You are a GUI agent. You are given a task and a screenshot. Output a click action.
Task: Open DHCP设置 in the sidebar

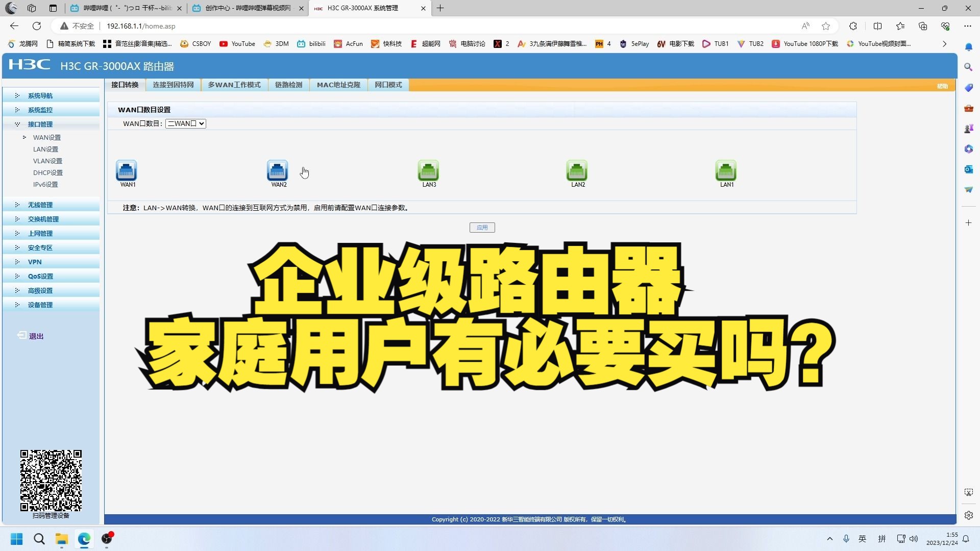48,172
